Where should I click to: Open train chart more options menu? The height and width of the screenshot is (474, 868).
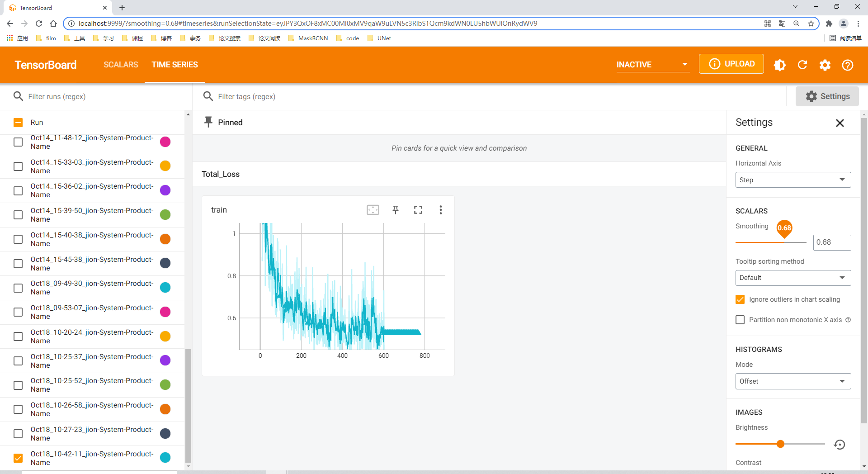[441, 210]
